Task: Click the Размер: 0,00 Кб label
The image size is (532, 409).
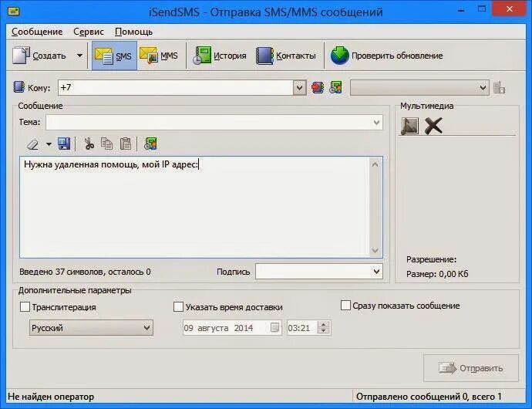Action: click(437, 274)
